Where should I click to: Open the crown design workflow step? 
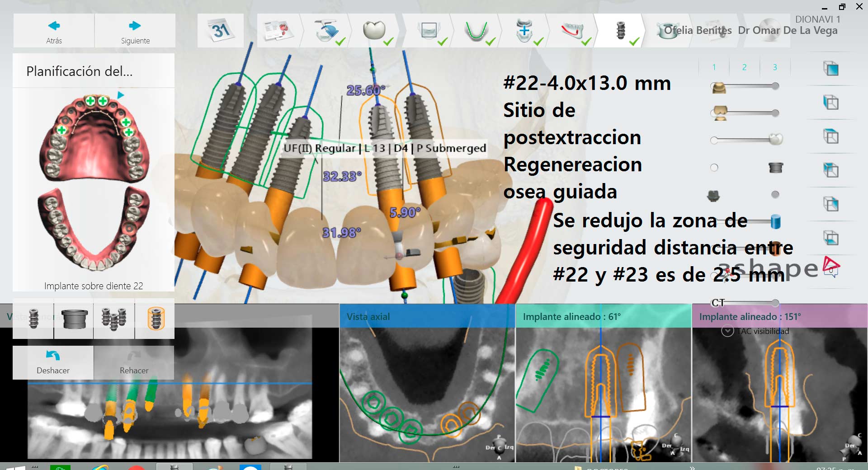375,31
